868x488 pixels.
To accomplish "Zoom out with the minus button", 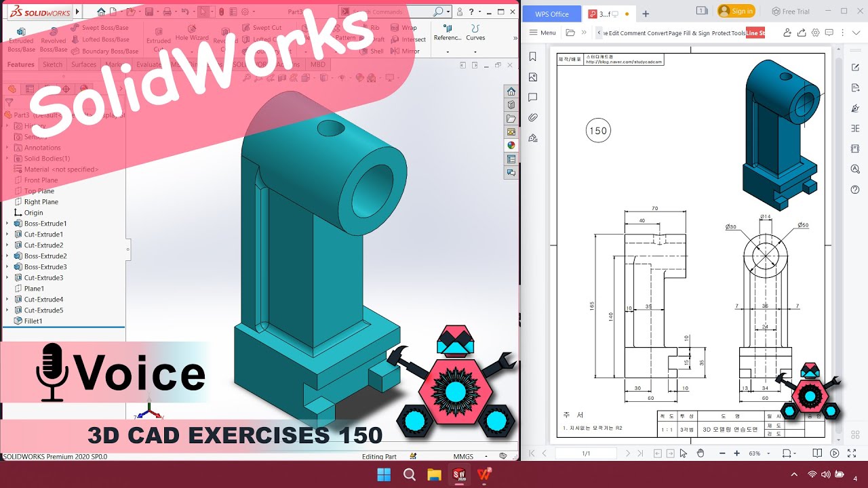I will click(722, 453).
